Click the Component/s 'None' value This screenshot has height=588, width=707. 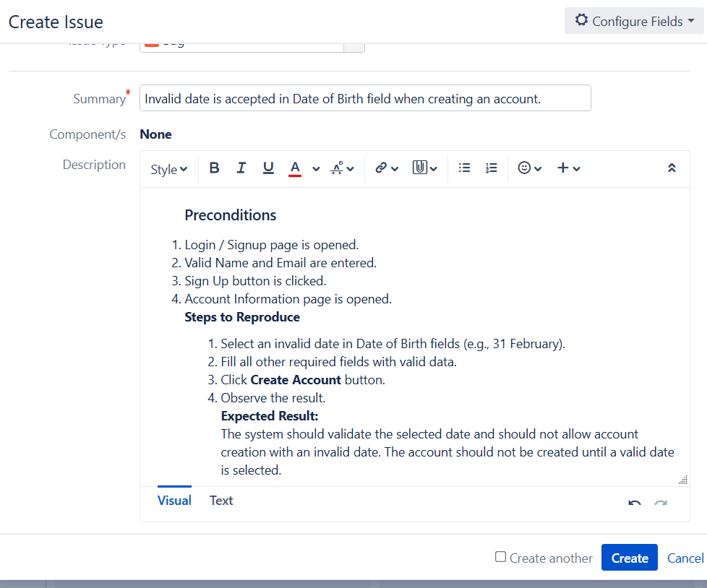pyautogui.click(x=155, y=134)
